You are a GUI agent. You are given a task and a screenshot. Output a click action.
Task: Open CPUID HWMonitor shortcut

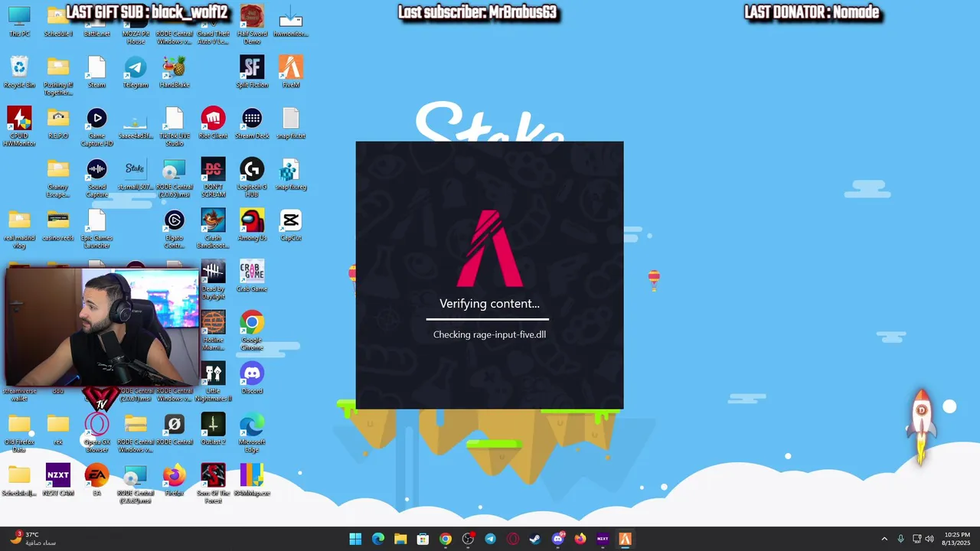click(19, 126)
